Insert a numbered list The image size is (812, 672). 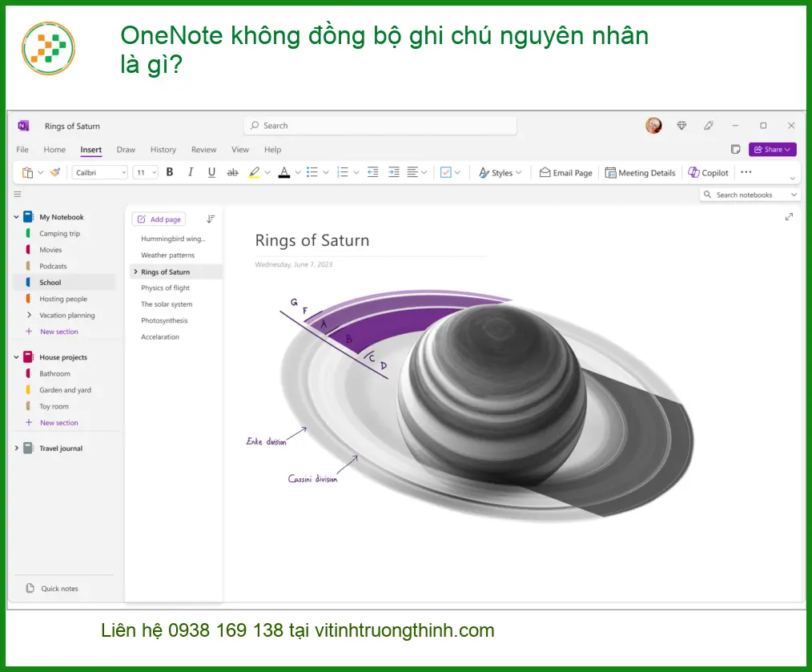click(342, 172)
